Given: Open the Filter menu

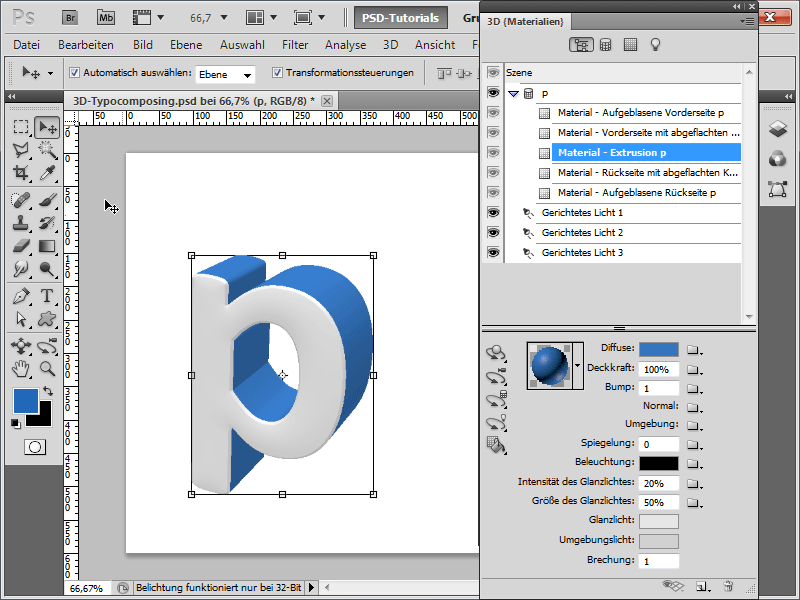Looking at the screenshot, I should pyautogui.click(x=295, y=45).
